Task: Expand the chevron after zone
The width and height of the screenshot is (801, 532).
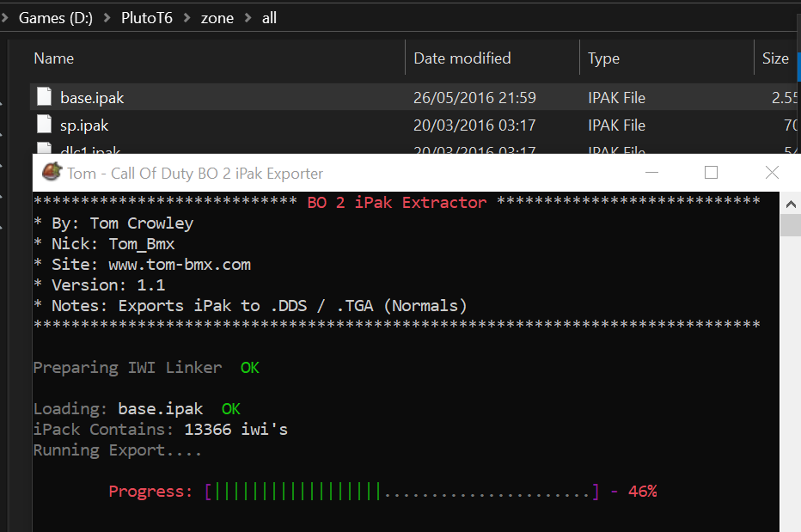Action: tap(248, 18)
